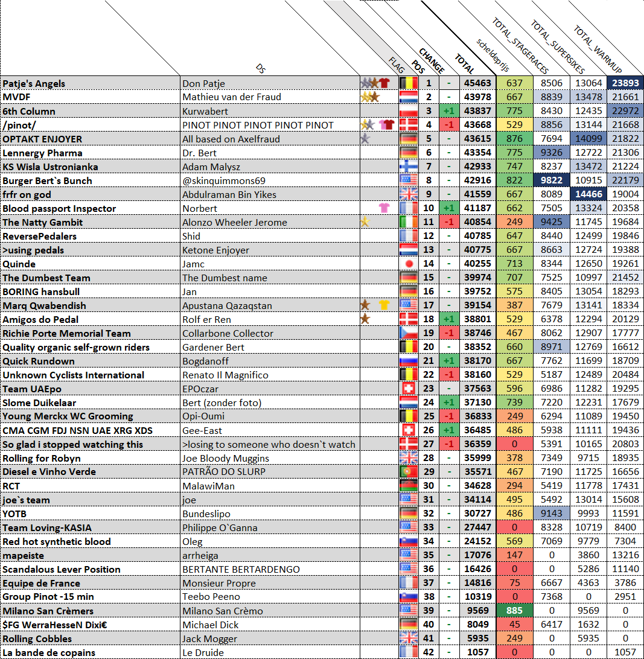The width and height of the screenshot is (644, 659).
Task: Select the dark blue 9822 stageraces cell
Action: coord(552,180)
